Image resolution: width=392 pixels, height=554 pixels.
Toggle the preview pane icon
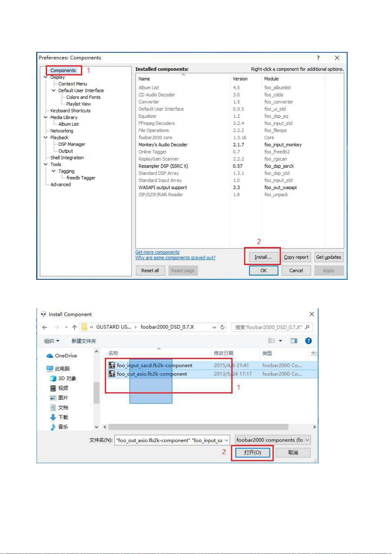pos(294,341)
